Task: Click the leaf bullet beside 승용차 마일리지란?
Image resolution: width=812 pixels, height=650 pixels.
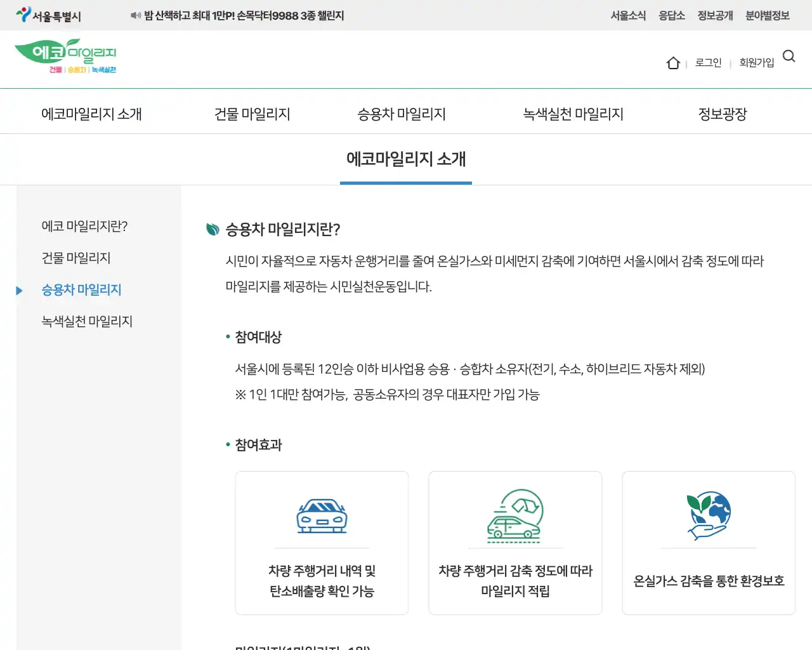Action: point(213,229)
